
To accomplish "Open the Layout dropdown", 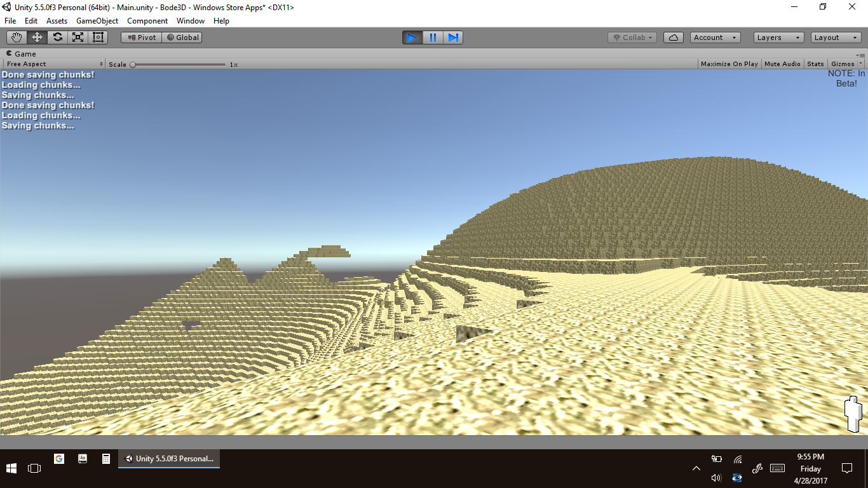I will coord(836,37).
